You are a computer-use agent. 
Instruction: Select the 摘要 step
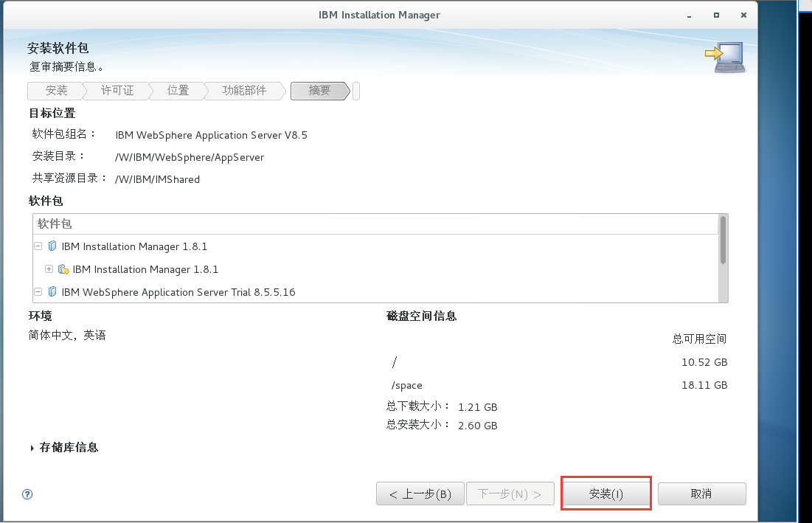319,91
